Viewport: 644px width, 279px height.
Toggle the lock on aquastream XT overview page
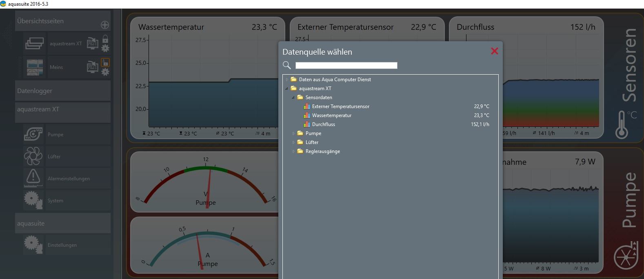coord(105,39)
